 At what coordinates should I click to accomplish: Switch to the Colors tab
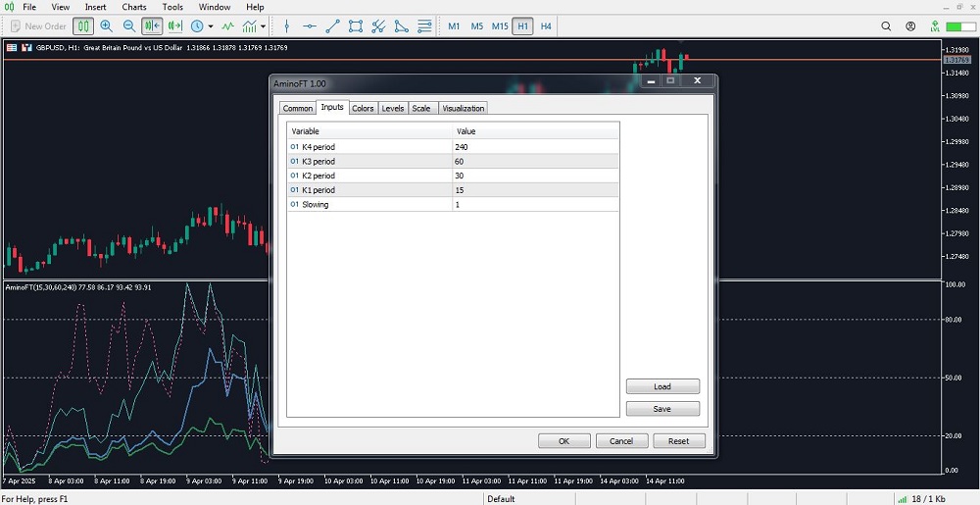pos(363,108)
